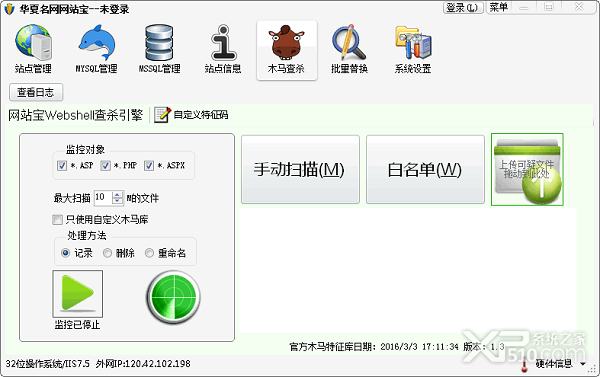The image size is (600, 377).
Task: Select 记录 radio option
Action: [x=65, y=253]
